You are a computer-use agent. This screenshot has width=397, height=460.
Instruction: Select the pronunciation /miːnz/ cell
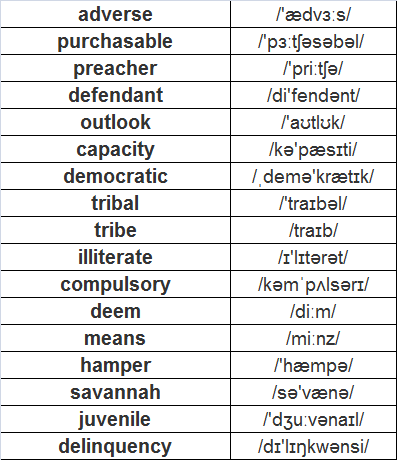click(x=313, y=338)
